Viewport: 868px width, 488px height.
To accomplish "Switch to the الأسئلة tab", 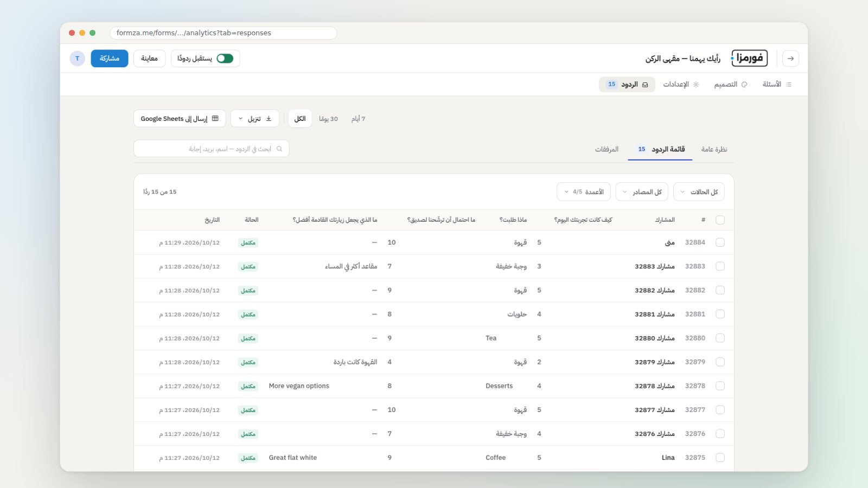I will pyautogui.click(x=777, y=85).
